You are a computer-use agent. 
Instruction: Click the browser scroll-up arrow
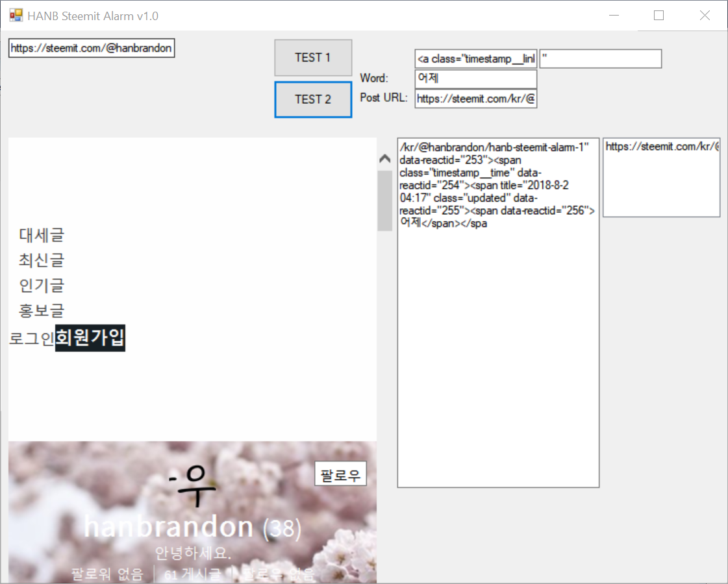click(384, 158)
